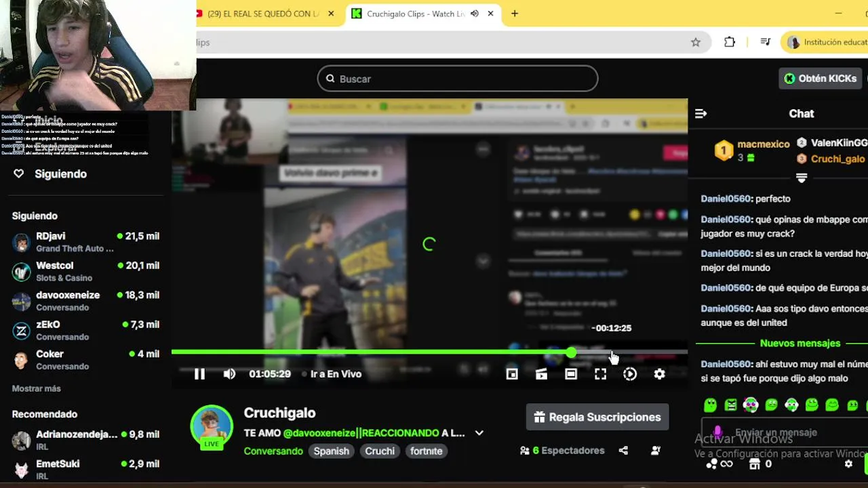Insert the third emote with pink eyes
Image resolution: width=868 pixels, height=488 pixels.
pyautogui.click(x=751, y=405)
